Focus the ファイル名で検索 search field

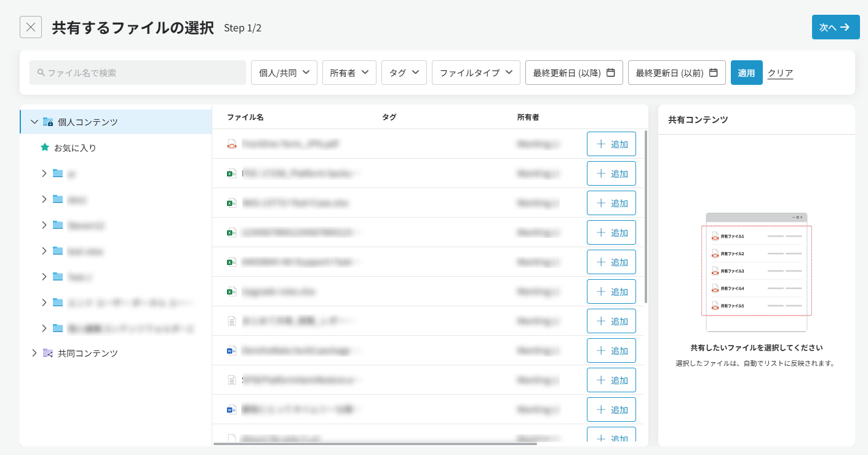pos(138,73)
